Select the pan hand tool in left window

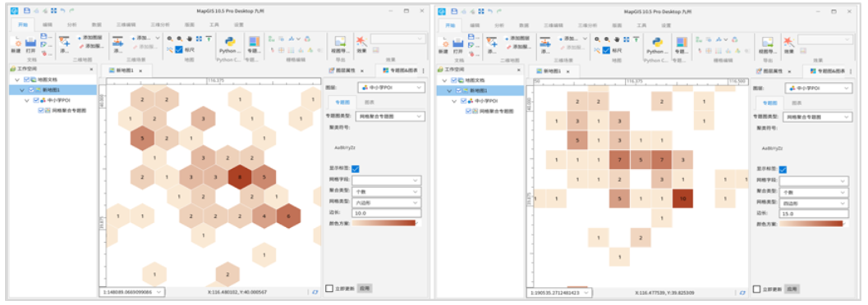[190, 39]
